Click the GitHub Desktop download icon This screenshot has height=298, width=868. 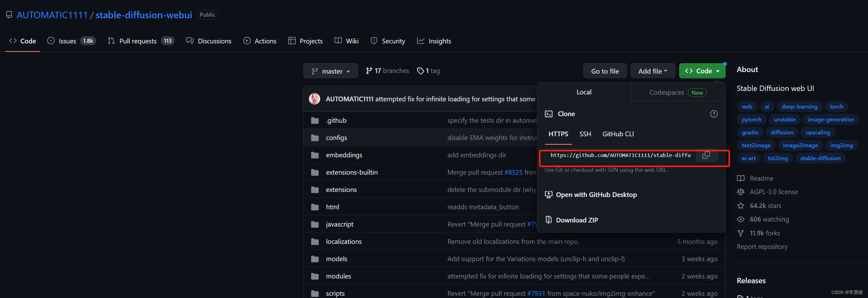click(x=549, y=194)
